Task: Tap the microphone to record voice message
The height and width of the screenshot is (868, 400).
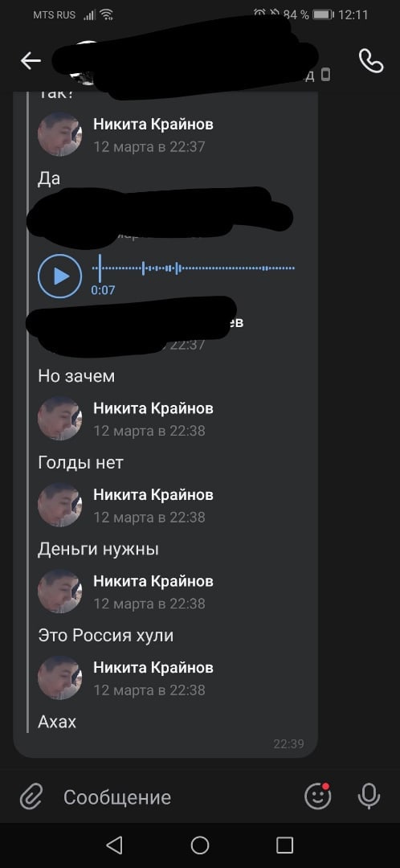Action: click(369, 796)
